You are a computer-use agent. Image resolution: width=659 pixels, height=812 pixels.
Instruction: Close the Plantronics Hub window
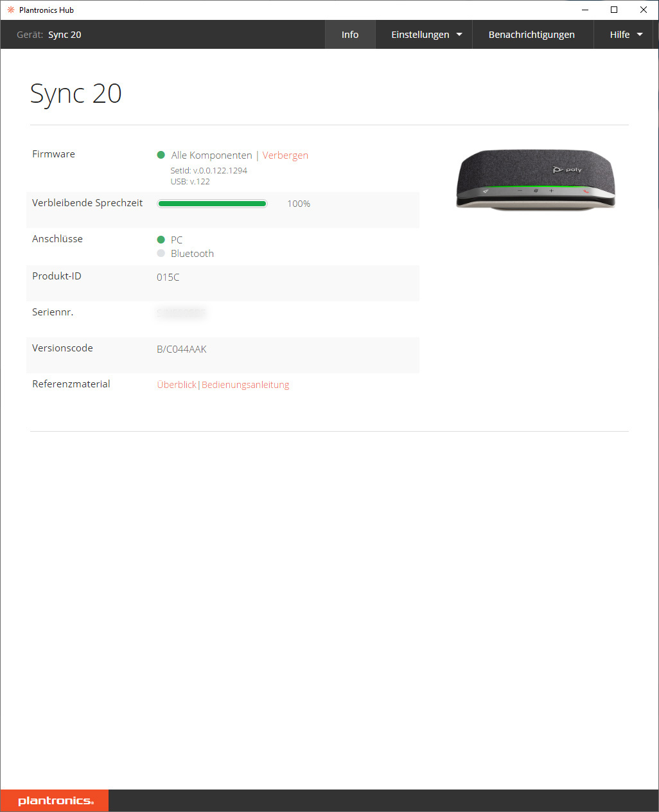644,10
